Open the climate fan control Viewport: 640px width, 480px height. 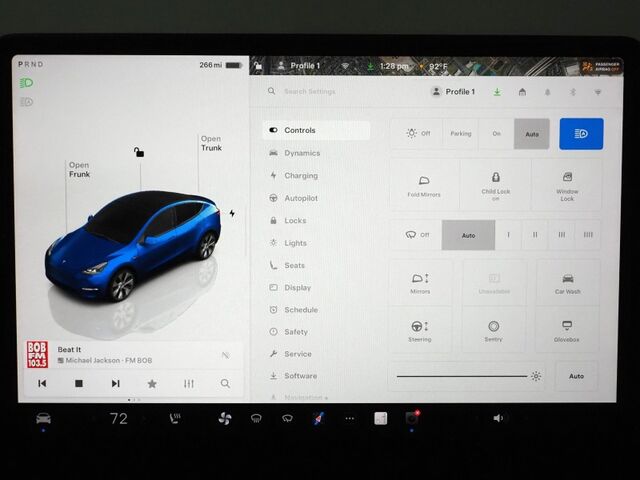click(x=224, y=418)
